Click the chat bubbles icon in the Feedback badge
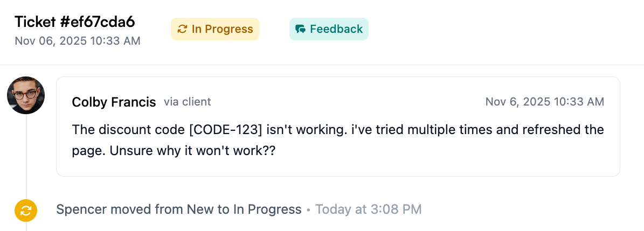The height and width of the screenshot is (231, 644). (301, 29)
